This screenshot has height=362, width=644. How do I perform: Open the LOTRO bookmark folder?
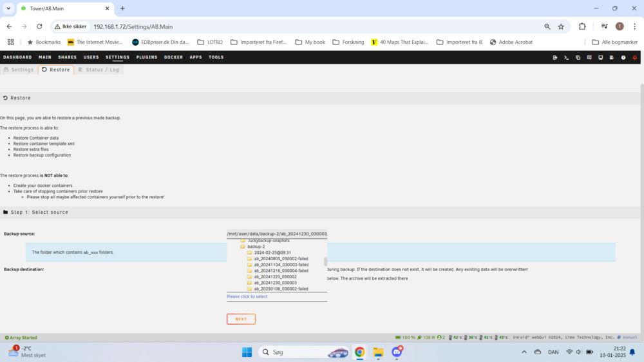coord(210,42)
